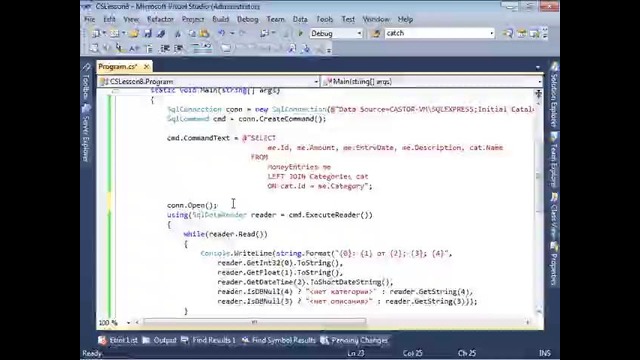The image size is (640, 360).
Task: Click the while(reader.Read()) code line
Action: (225, 234)
